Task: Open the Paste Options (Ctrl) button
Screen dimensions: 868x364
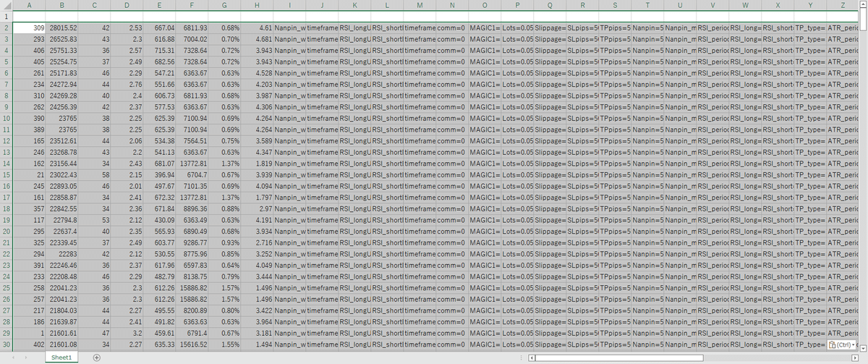Action: coord(843,344)
